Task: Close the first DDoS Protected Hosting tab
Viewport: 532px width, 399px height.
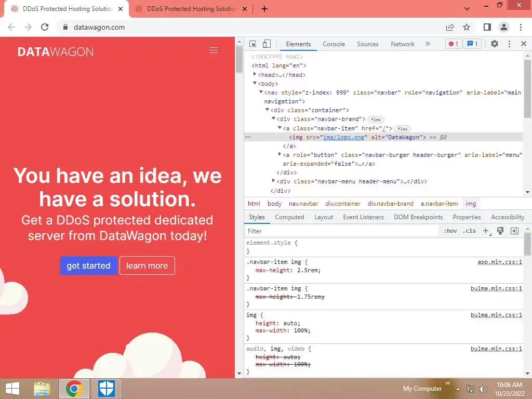Action: (121, 9)
